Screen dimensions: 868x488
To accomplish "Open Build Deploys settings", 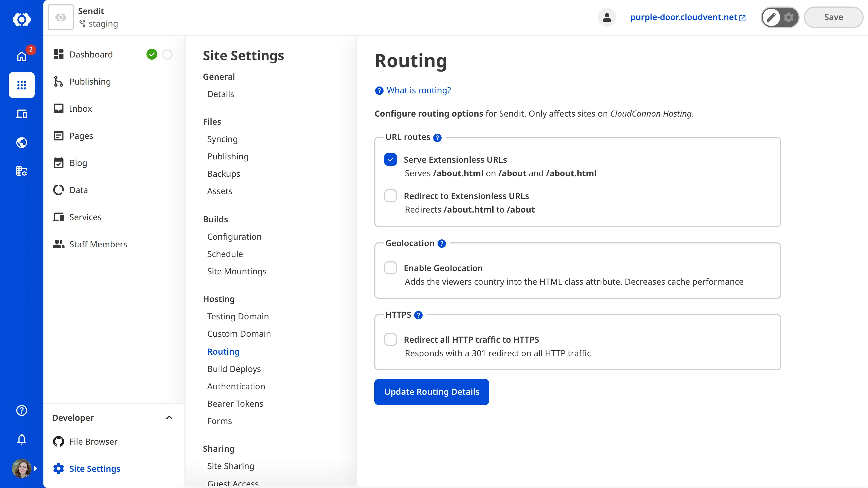I will tap(234, 369).
